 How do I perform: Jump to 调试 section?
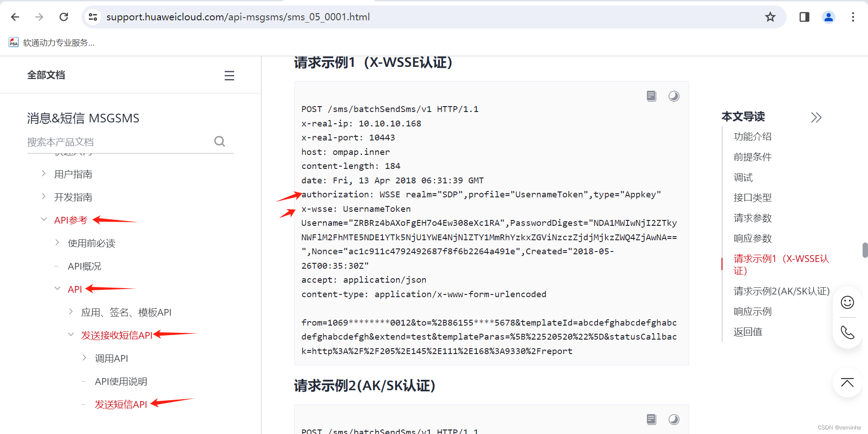point(743,177)
